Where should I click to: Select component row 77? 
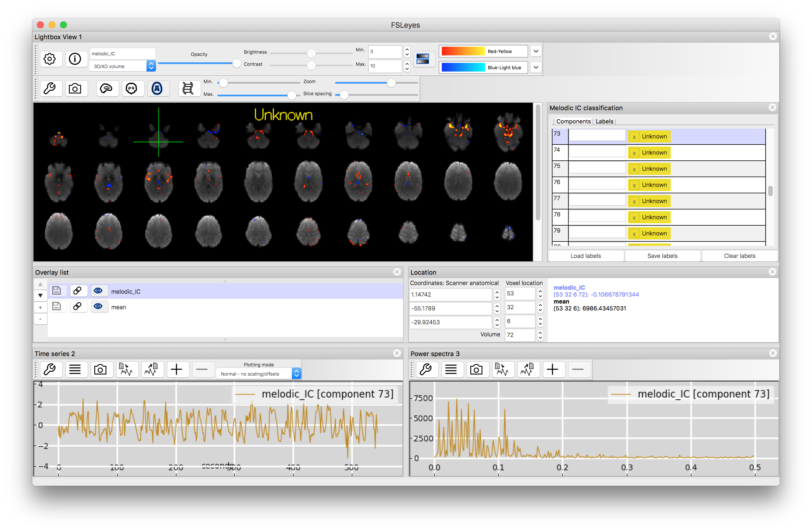tap(659, 201)
